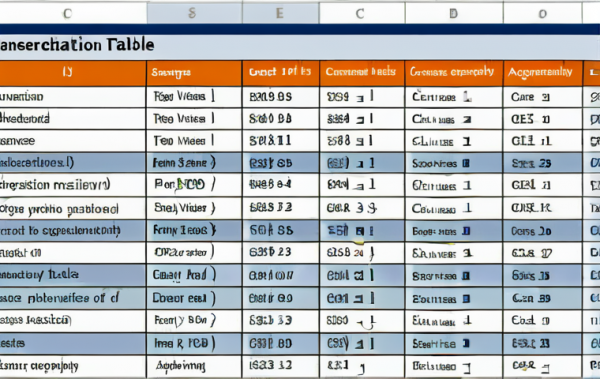Screen dimensions: 600x379
Task: Click the 'dresision' row label cell
Action: [73, 185]
